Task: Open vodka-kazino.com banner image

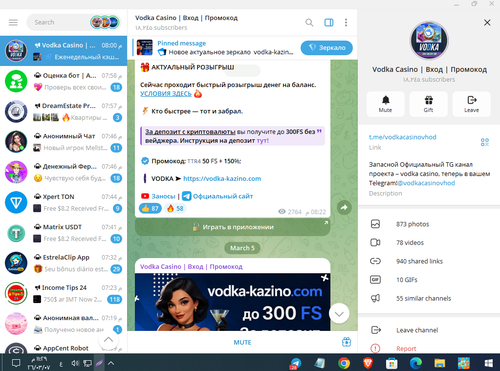Action: [x=233, y=302]
